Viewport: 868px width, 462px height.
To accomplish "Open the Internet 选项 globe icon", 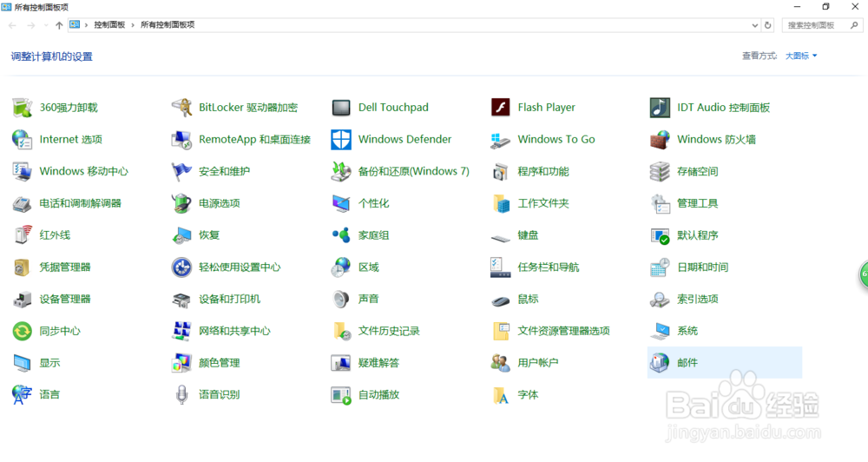I will coord(23,140).
